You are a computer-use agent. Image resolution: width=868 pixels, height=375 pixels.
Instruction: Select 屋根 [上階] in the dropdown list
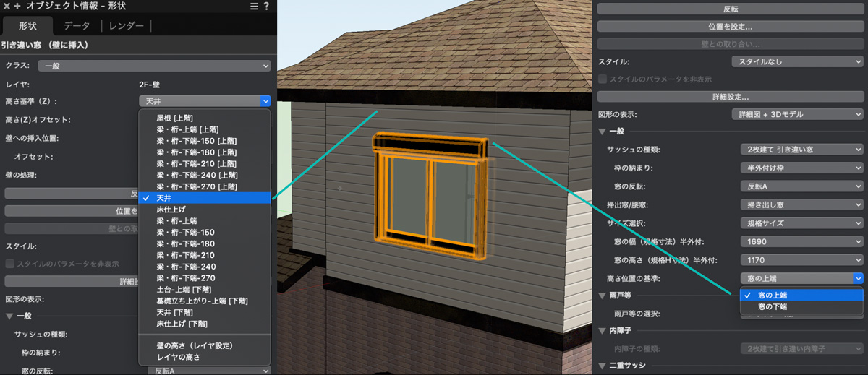[x=174, y=117]
